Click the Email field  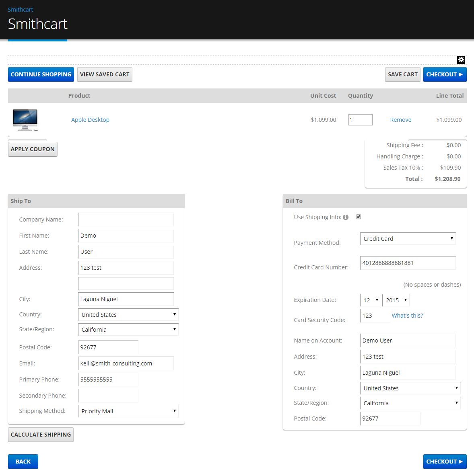tap(126, 363)
